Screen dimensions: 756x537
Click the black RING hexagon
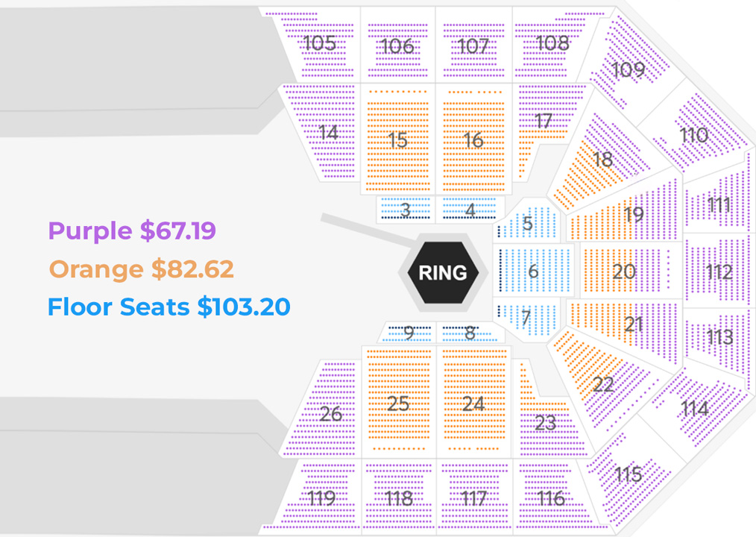[x=442, y=272]
